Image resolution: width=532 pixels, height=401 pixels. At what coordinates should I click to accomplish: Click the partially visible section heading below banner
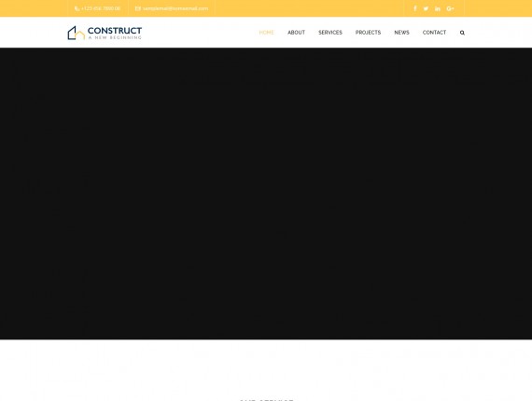point(266,399)
